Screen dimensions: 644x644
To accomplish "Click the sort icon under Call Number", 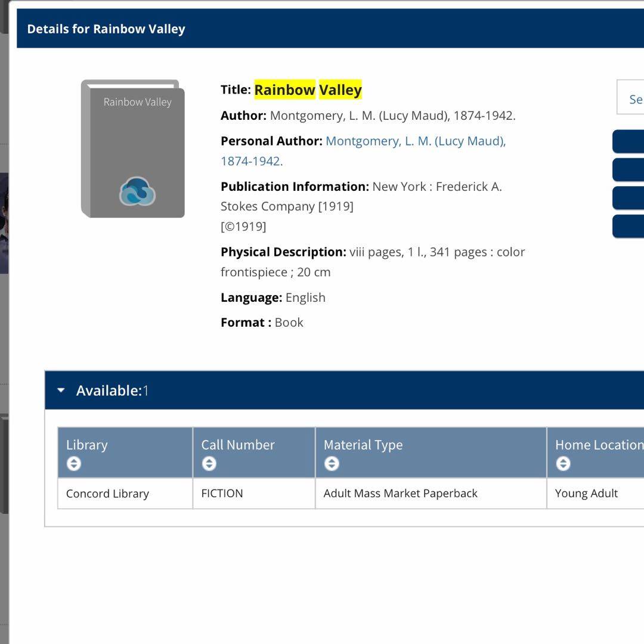I will click(x=209, y=463).
